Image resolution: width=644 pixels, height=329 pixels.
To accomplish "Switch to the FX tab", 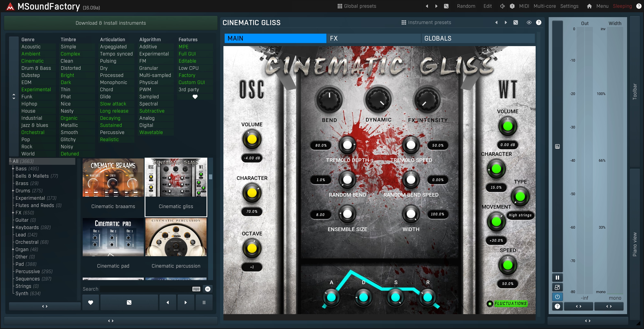I will click(374, 38).
